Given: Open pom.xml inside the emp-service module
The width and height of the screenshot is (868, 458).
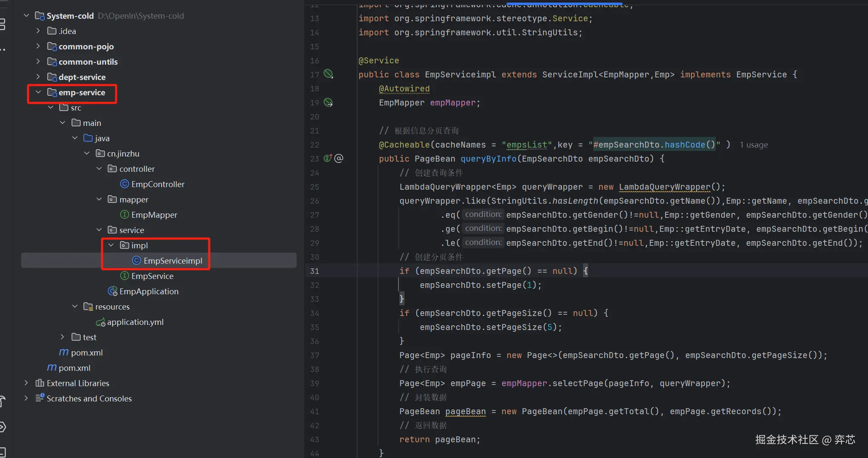Looking at the screenshot, I should pos(87,353).
